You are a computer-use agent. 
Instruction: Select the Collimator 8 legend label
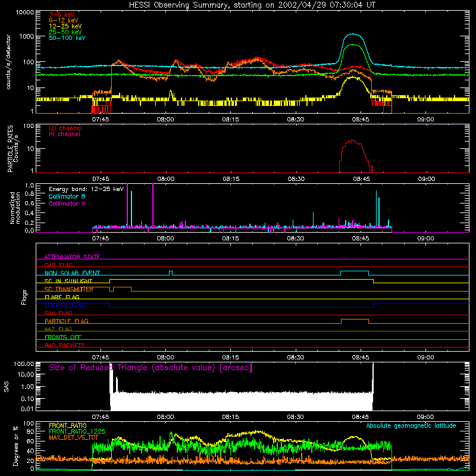pyautogui.click(x=67, y=196)
